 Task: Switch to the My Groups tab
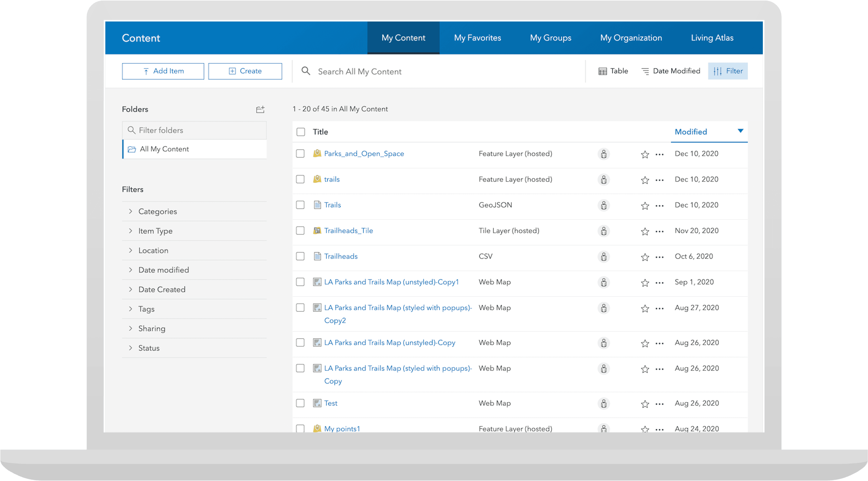550,38
